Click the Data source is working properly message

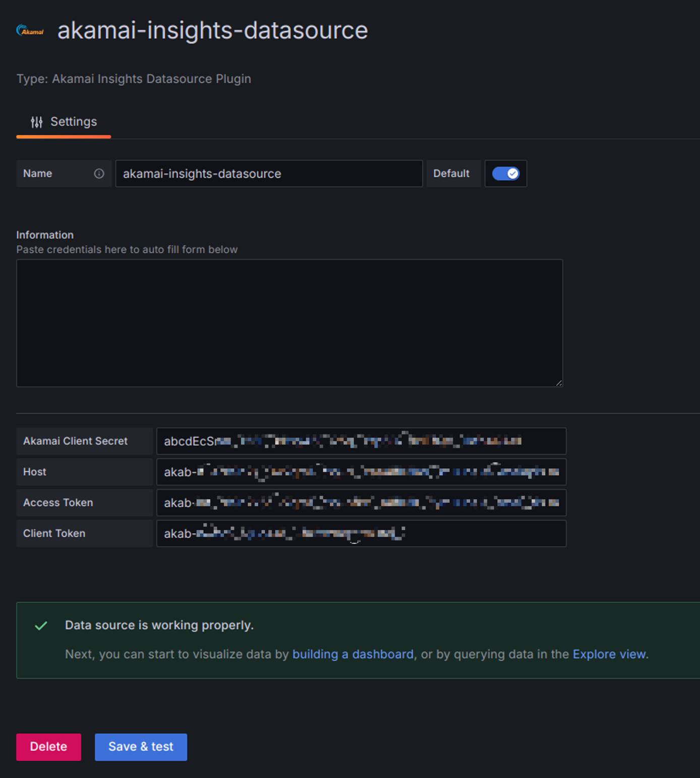click(x=159, y=625)
